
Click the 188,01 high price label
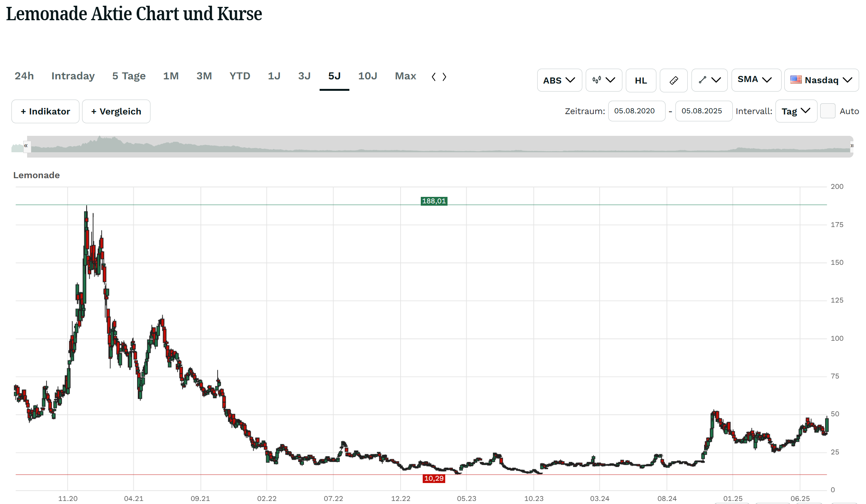(x=434, y=201)
